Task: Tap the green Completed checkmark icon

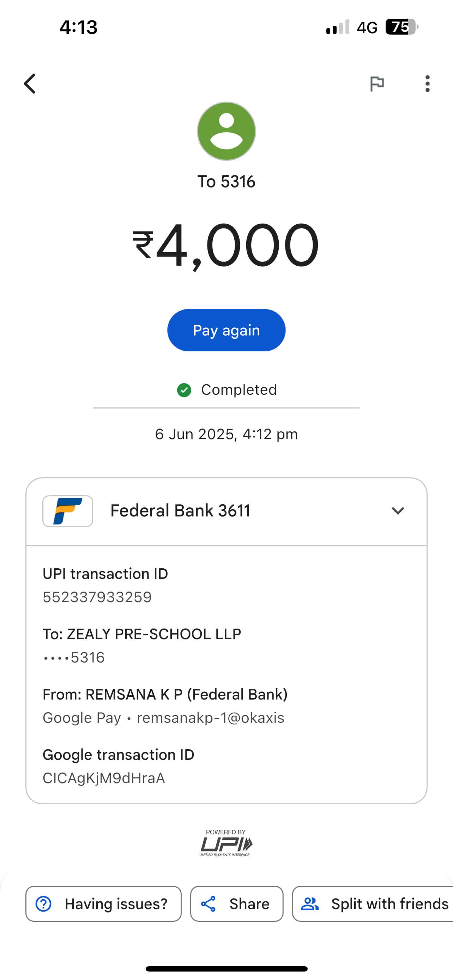Action: coord(184,390)
